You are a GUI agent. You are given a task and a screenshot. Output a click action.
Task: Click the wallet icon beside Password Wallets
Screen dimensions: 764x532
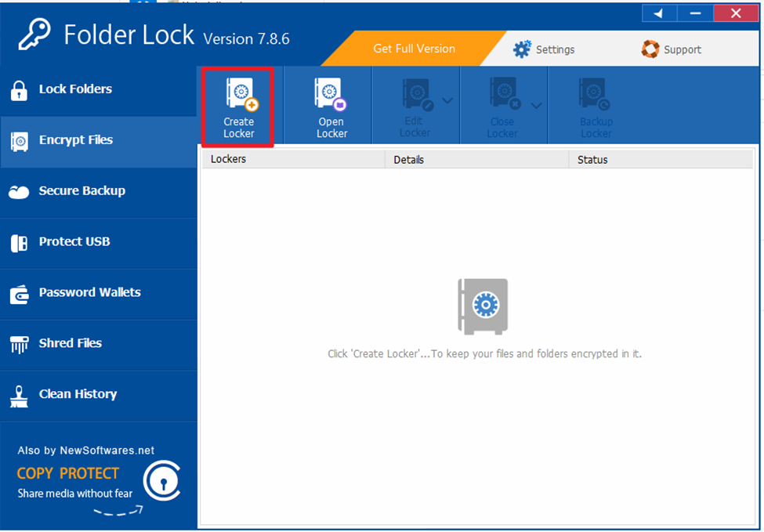point(19,295)
